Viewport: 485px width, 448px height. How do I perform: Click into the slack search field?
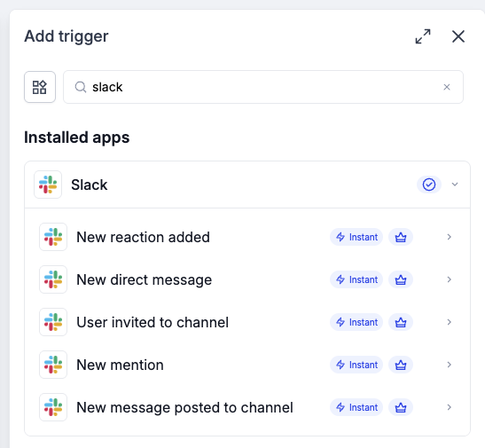(x=263, y=87)
